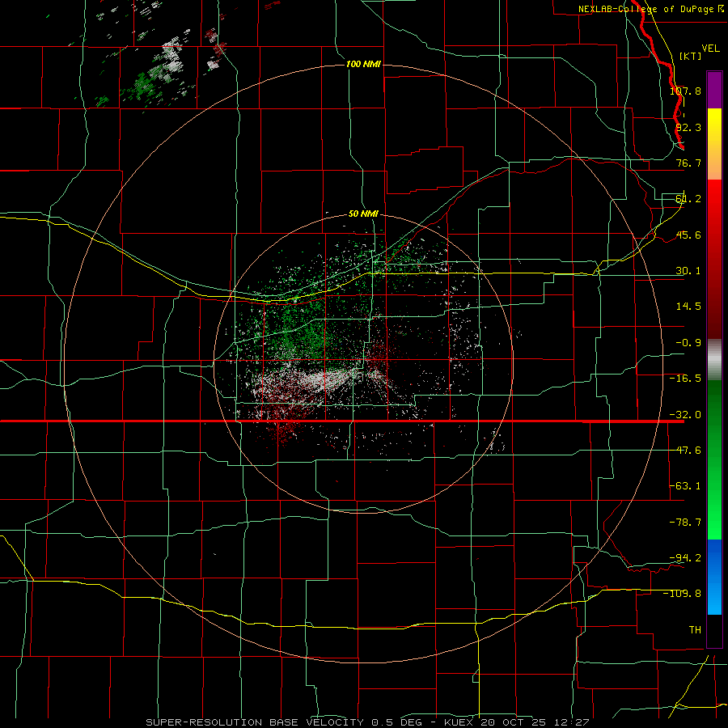Click the VEL legend title
The height and width of the screenshot is (728, 728).
click(x=710, y=49)
